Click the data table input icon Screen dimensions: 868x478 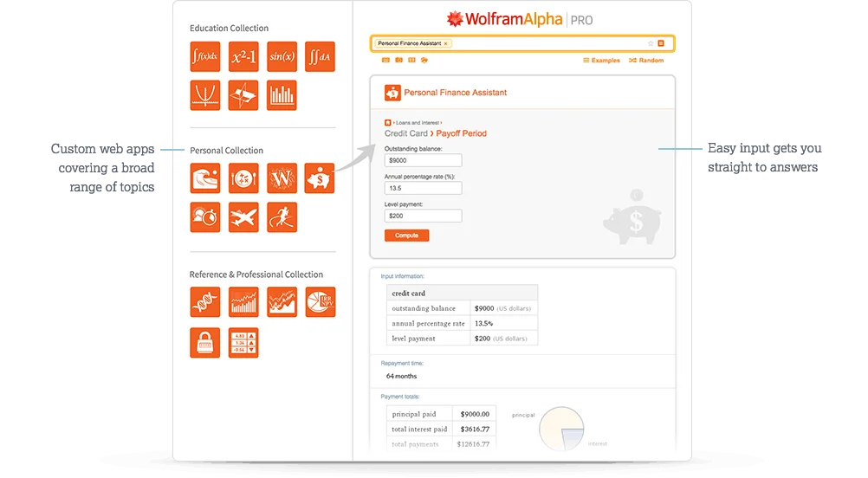[411, 60]
